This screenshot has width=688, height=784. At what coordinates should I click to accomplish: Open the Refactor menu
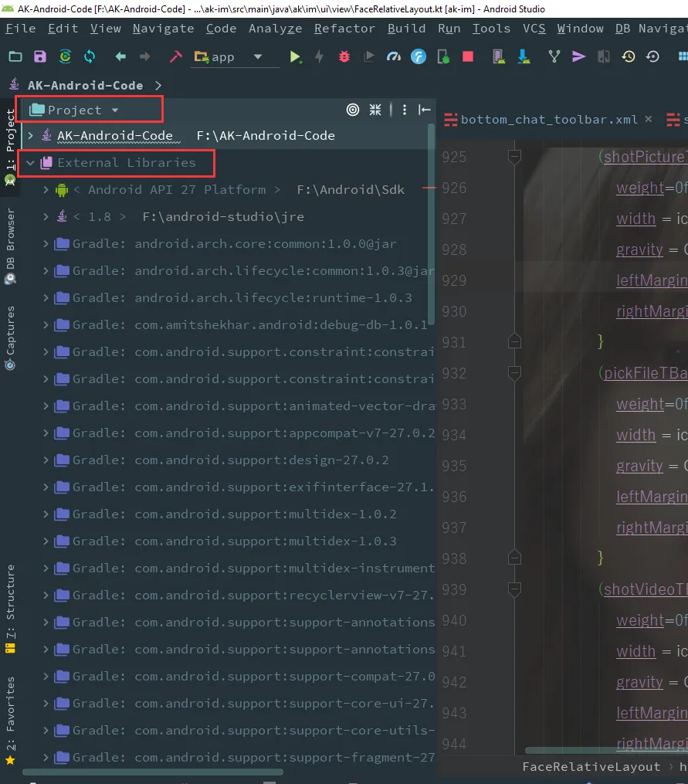coord(344,29)
